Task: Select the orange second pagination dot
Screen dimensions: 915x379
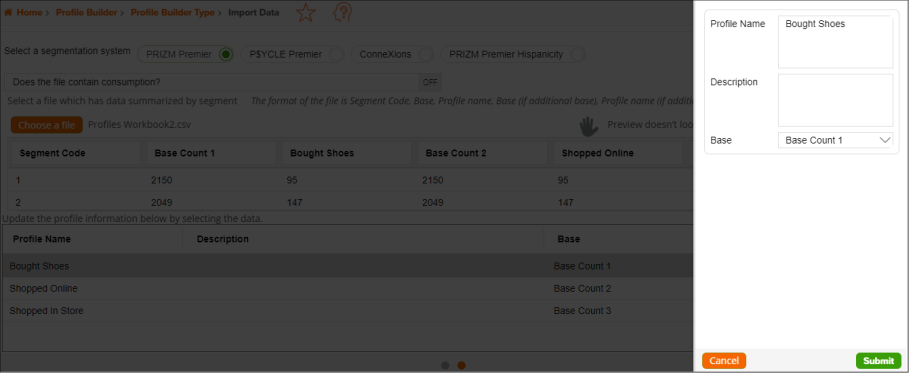Action: click(462, 366)
